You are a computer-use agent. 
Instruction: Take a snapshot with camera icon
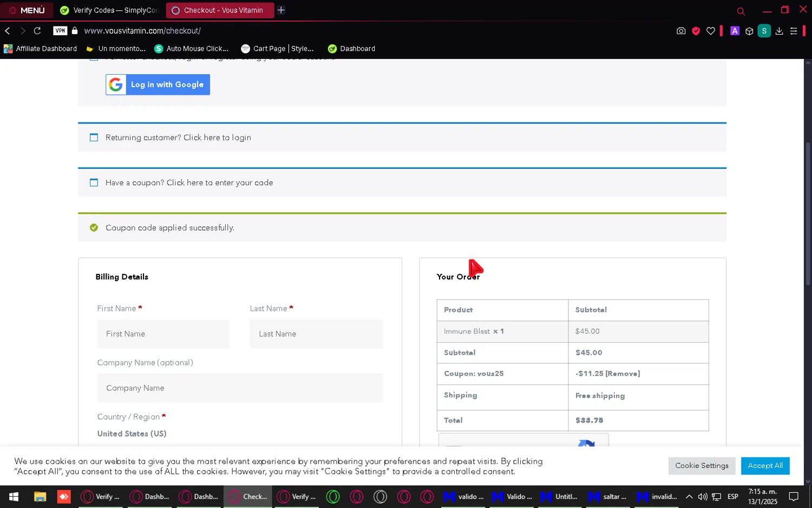(x=681, y=31)
